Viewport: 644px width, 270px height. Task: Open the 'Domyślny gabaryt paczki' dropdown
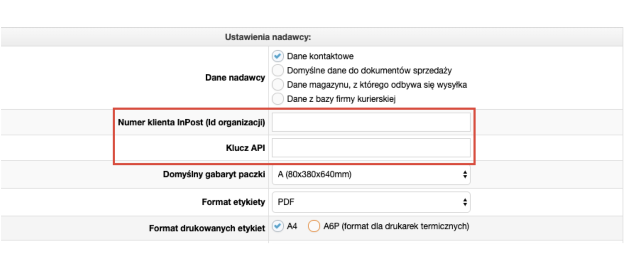[371, 174]
